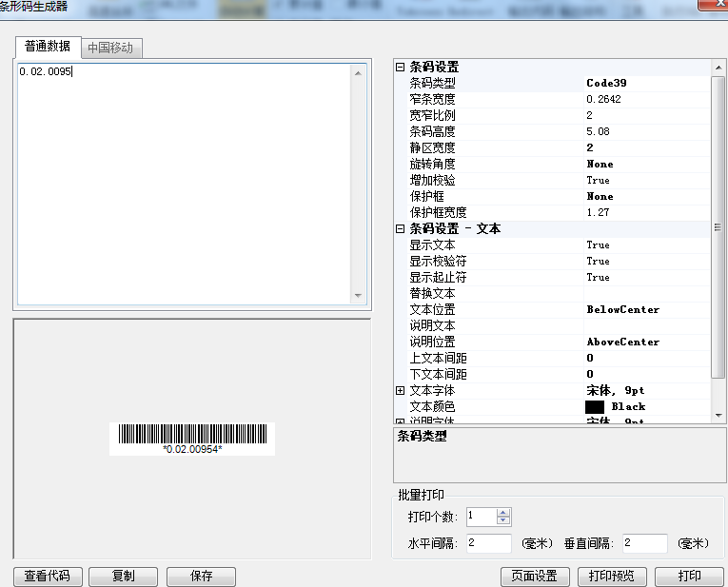This screenshot has height=587, width=728.
Task: Change the 旋转角度 None value
Action: 647,164
